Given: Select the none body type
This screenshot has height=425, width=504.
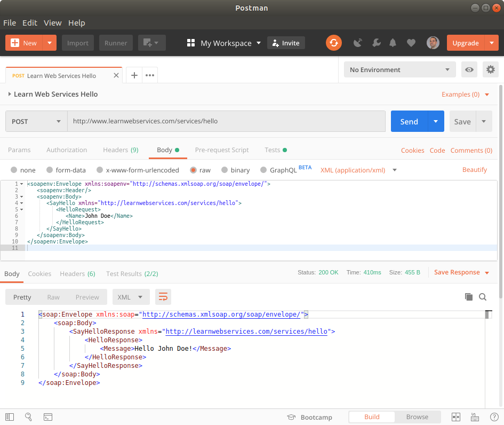Looking at the screenshot, I should coord(14,170).
